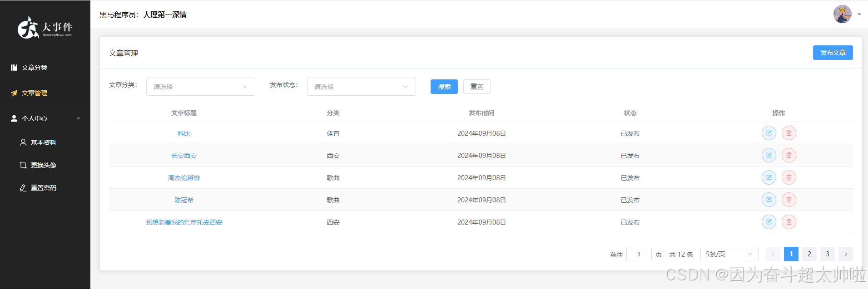Click the 重置密码 pencil icon

[x=23, y=188]
